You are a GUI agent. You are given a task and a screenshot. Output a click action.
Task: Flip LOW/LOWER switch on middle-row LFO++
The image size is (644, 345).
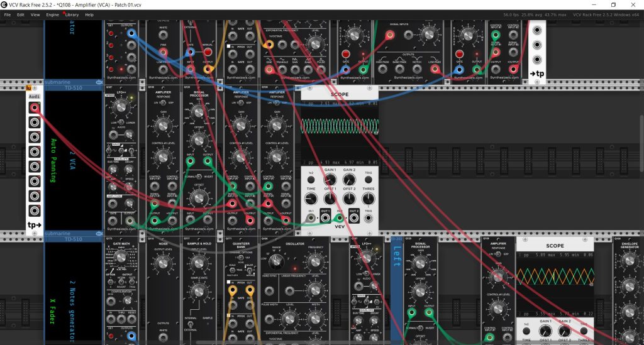coord(121,123)
